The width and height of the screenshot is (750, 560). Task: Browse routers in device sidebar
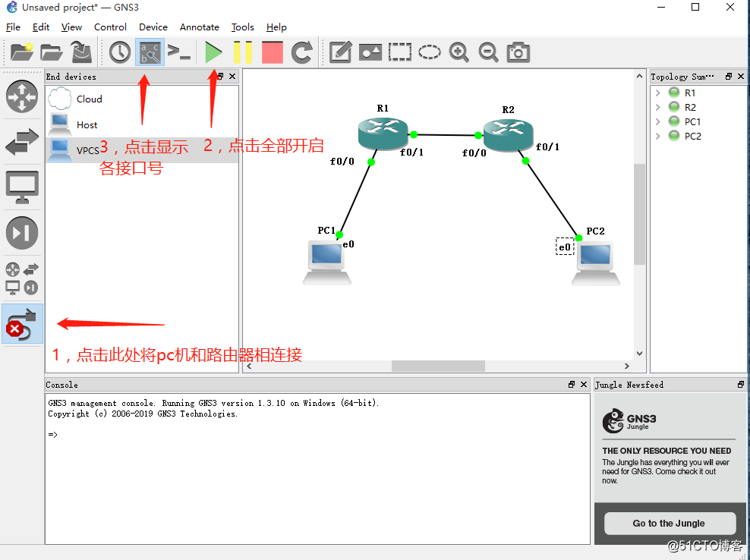[22, 96]
